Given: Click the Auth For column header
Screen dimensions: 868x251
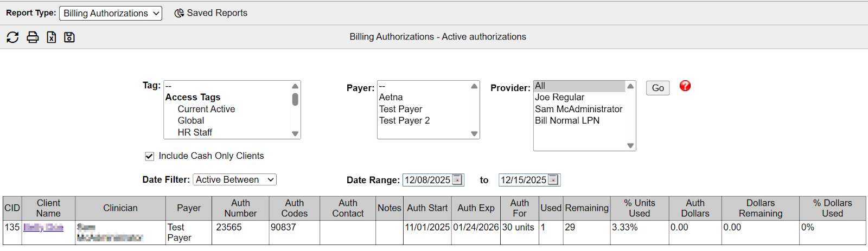Looking at the screenshot, I should (x=520, y=208).
